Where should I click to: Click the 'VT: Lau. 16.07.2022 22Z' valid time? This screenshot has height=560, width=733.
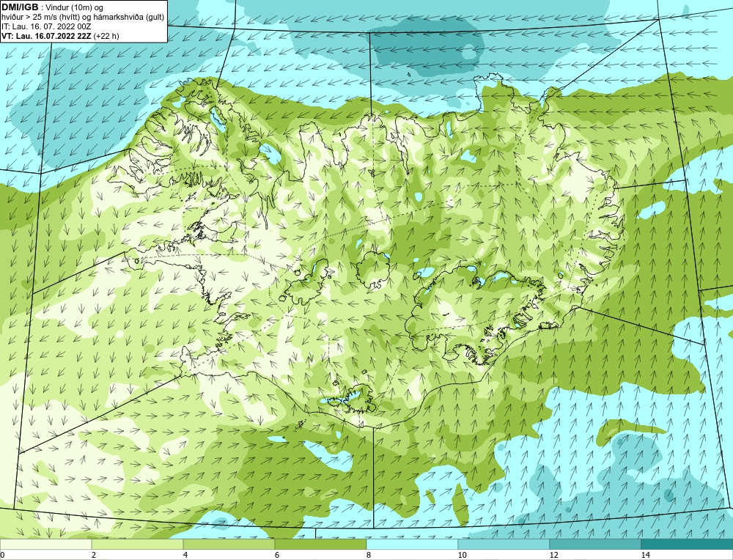tap(47, 36)
